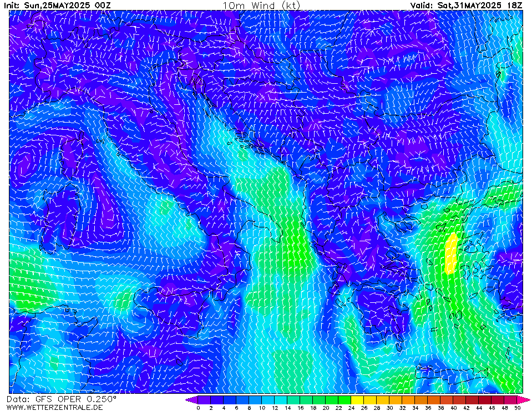Click the '14' label under the colorbar
This screenshot has height=411, width=532.
coord(287,408)
